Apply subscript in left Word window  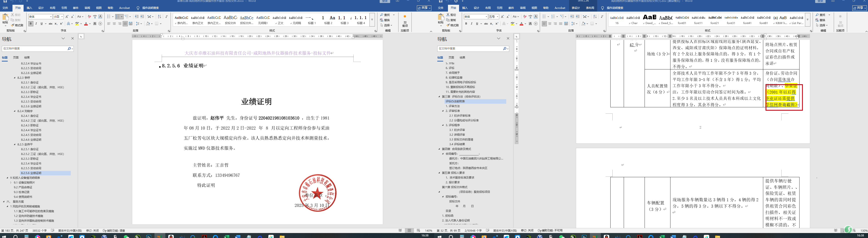pyautogui.click(x=56, y=24)
